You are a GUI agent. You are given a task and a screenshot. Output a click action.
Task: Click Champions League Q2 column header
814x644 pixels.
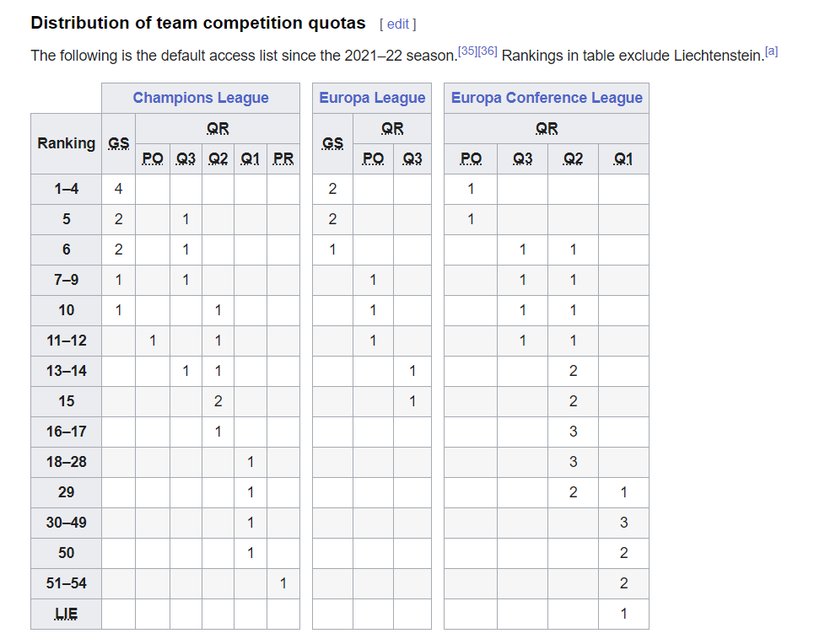(218, 158)
